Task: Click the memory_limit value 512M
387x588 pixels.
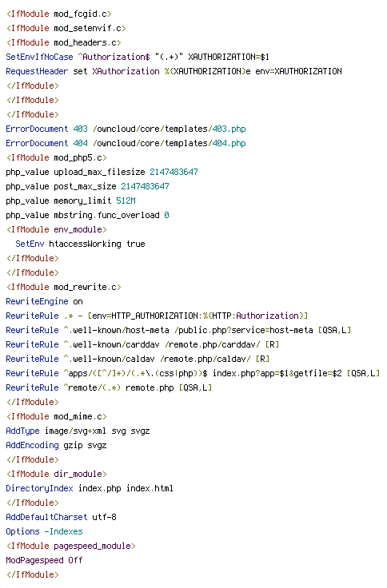Action: point(126,201)
